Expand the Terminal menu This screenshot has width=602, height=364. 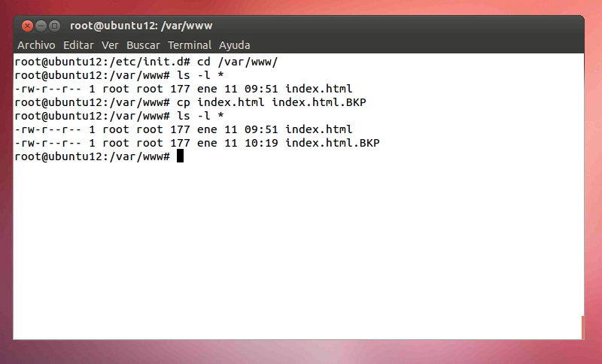click(190, 45)
